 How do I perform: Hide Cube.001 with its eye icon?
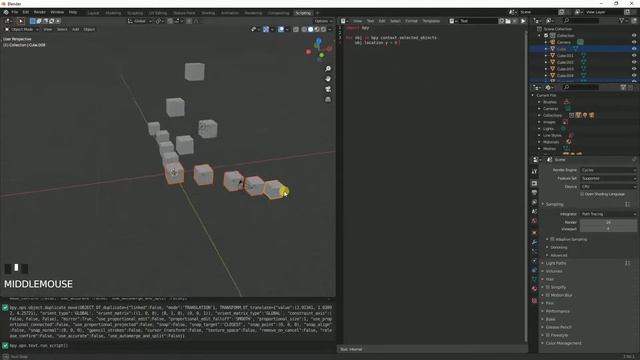(x=634, y=56)
